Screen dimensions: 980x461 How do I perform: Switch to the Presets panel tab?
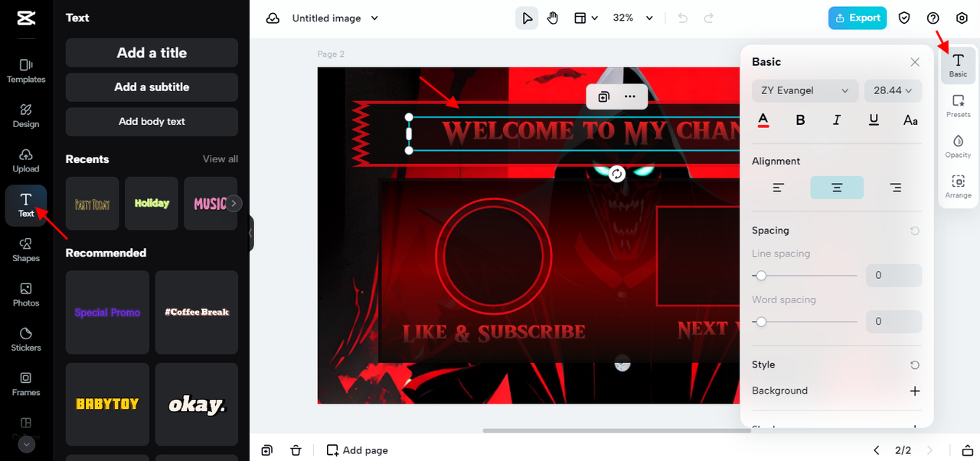point(958,106)
